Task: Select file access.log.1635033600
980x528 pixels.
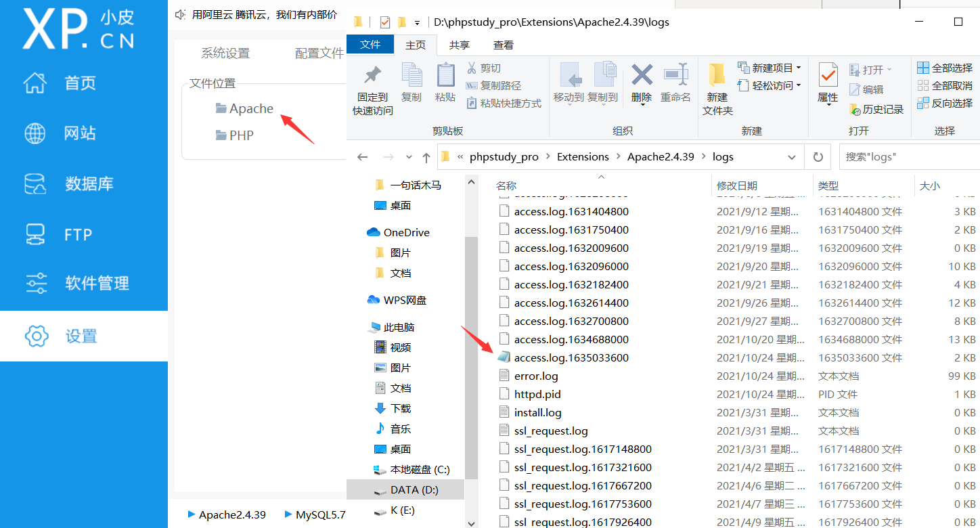Action: tap(571, 357)
